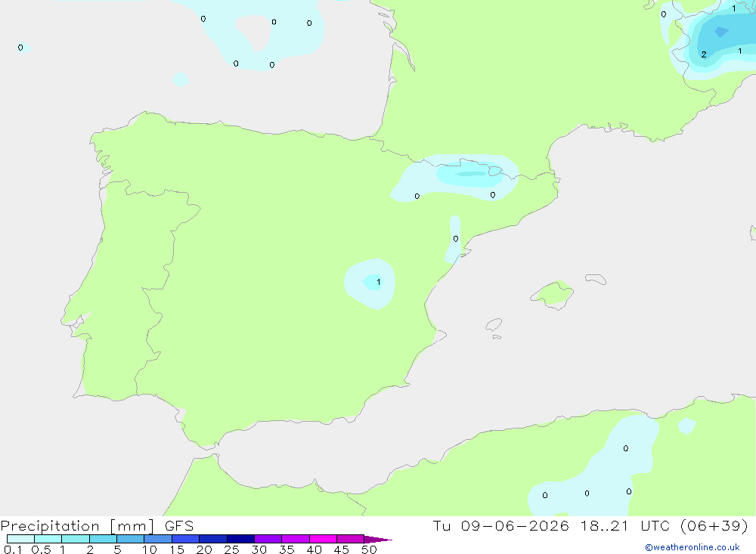Click the "10" legend scale value
The height and width of the screenshot is (554, 756).
point(149,549)
